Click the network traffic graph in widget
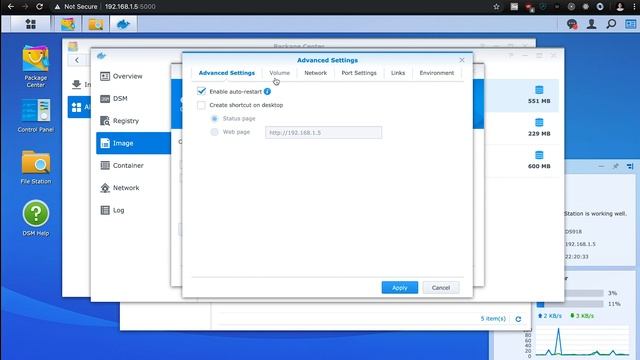Image resolution: width=640 pixels, height=360 pixels. click(x=582, y=341)
